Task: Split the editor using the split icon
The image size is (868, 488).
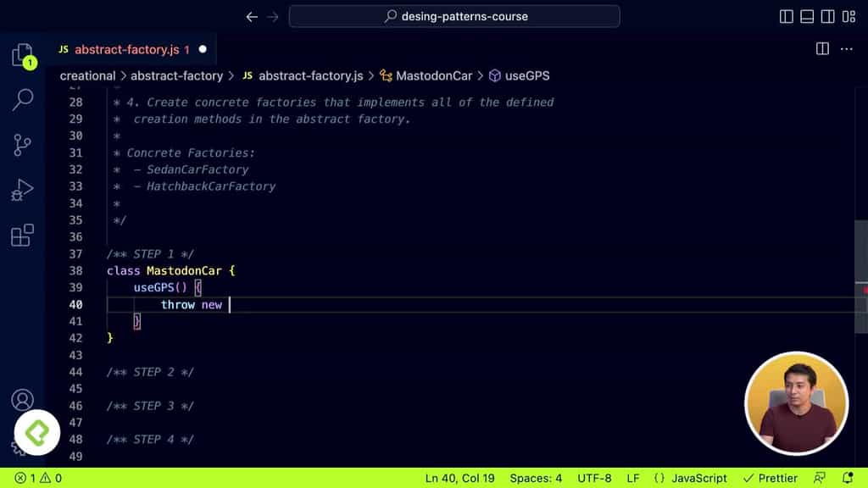Action: tap(822, 49)
